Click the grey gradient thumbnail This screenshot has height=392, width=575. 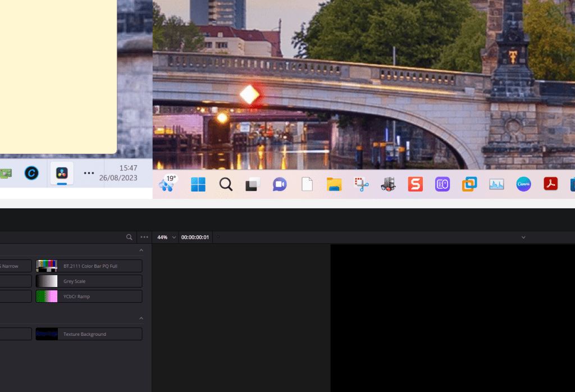pyautogui.click(x=47, y=281)
